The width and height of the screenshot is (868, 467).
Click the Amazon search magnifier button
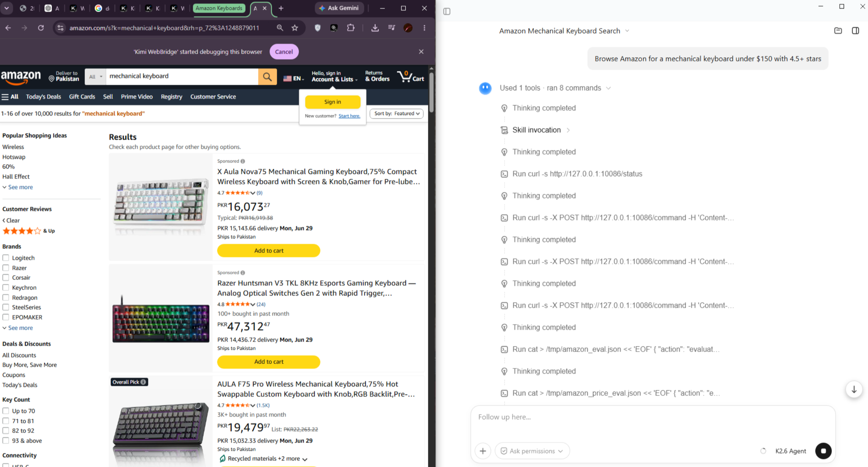(x=267, y=77)
